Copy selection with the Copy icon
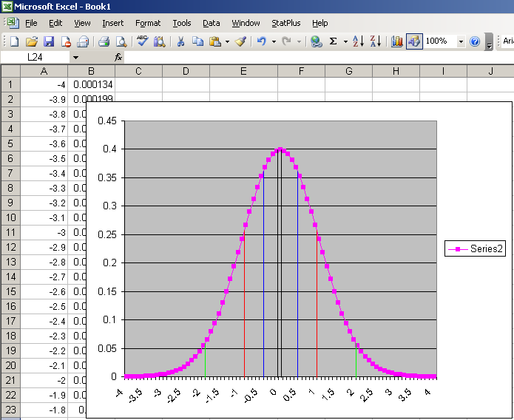 point(197,41)
